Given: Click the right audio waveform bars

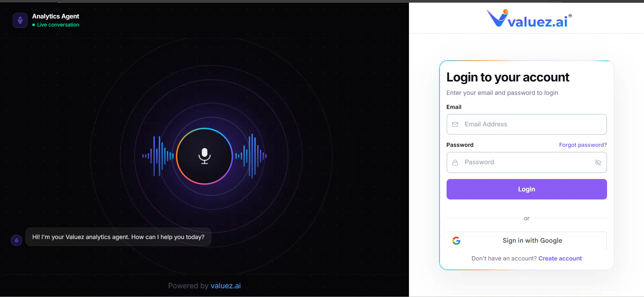Looking at the screenshot, I should tap(251, 156).
